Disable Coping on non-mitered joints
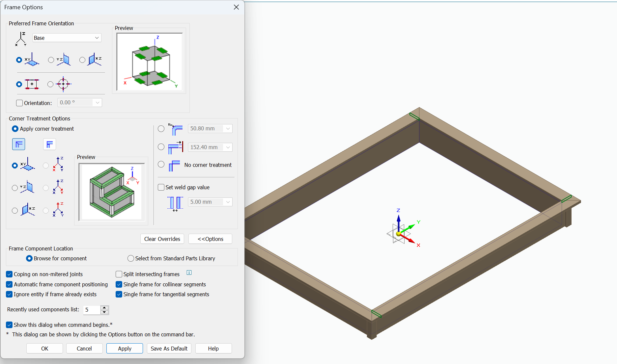 pyautogui.click(x=9, y=274)
